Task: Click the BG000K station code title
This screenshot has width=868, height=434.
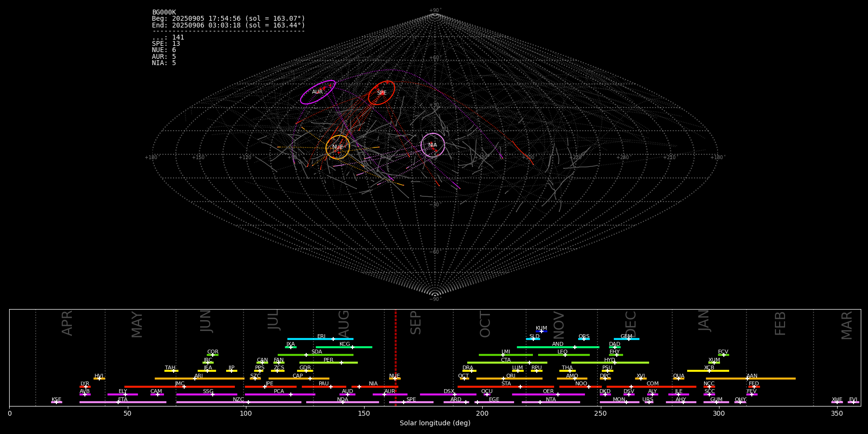Action: pyautogui.click(x=164, y=13)
